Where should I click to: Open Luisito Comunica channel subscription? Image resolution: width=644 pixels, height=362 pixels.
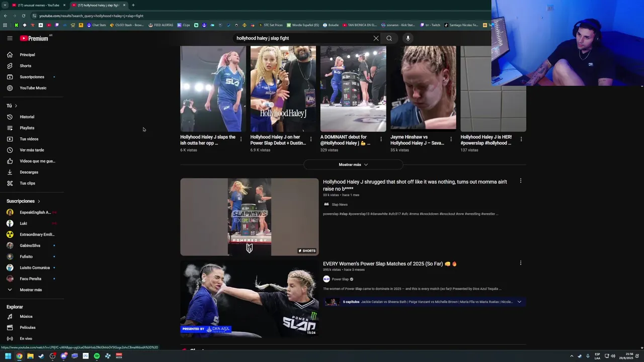coord(32,267)
